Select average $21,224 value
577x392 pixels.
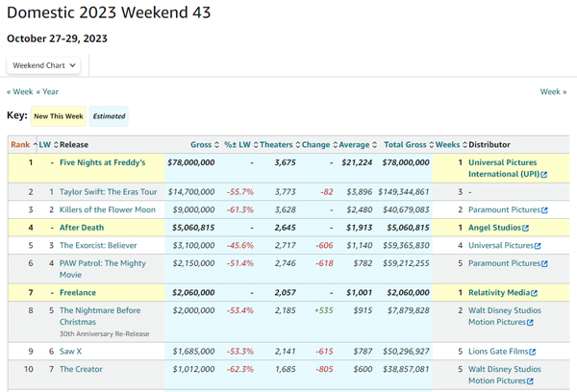click(357, 162)
